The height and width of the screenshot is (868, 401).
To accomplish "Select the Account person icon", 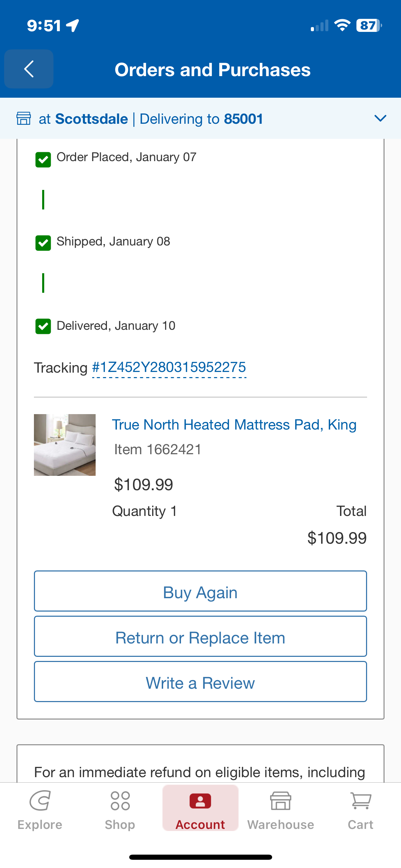I will [200, 801].
